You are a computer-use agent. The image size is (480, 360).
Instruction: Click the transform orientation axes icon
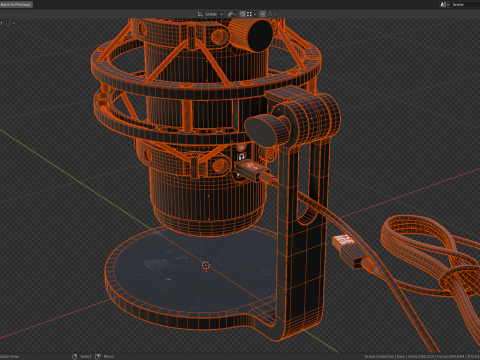click(200, 14)
